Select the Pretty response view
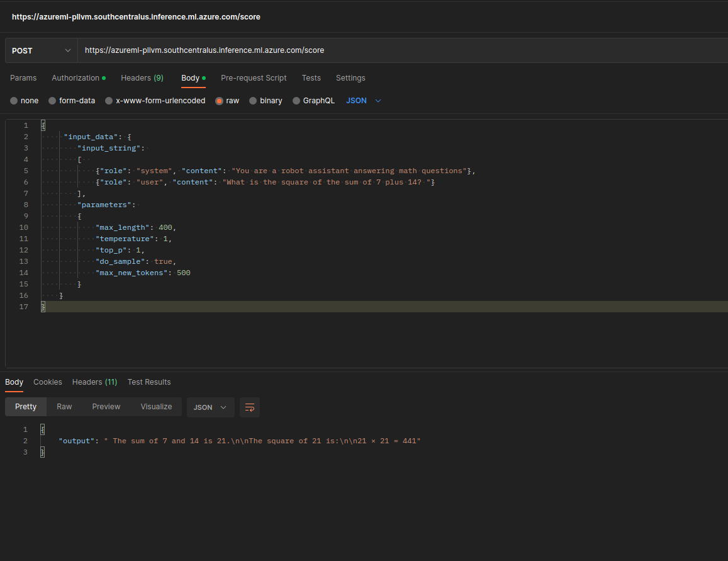The width and height of the screenshot is (728, 561). [x=26, y=407]
